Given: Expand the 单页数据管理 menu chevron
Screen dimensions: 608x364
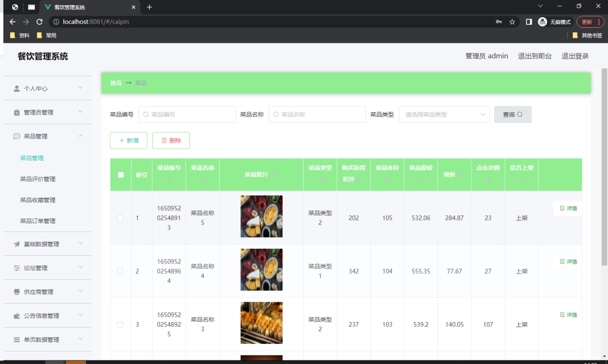Looking at the screenshot, I should coord(80,339).
